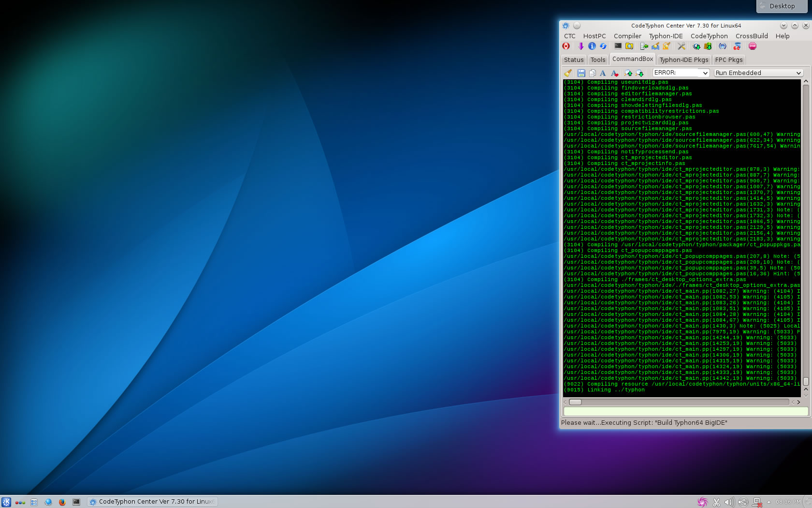Click the package stack download icon

pos(708,46)
